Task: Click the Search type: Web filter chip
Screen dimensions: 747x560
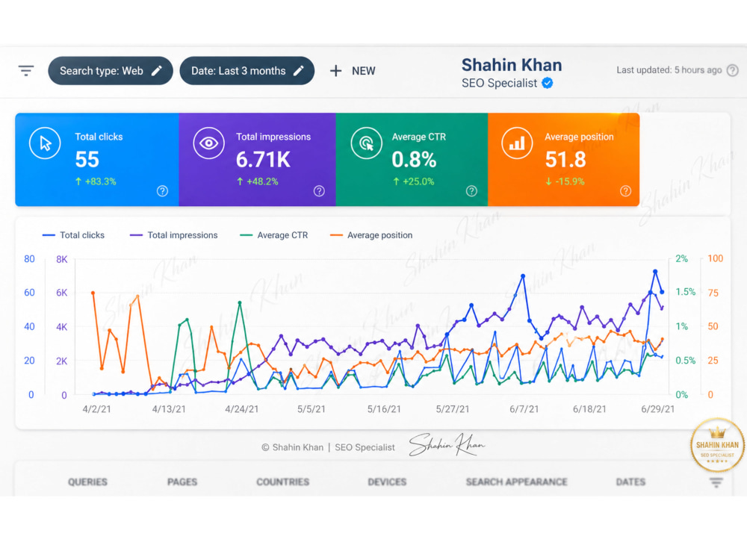Action: point(111,71)
